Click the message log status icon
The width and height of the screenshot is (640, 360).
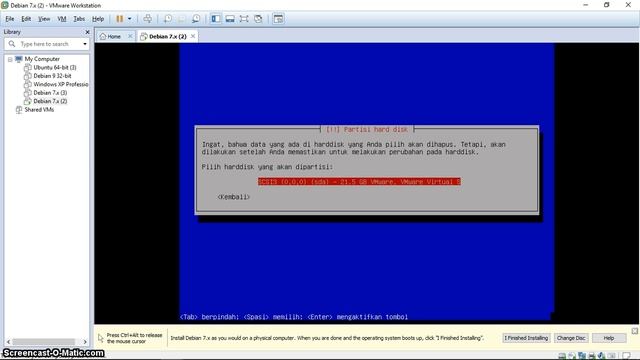[x=627, y=356]
